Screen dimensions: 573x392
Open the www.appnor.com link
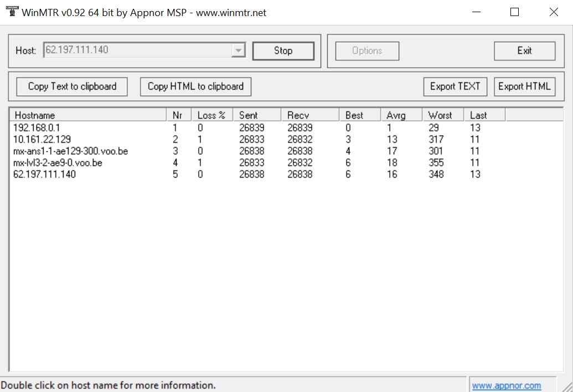point(506,385)
